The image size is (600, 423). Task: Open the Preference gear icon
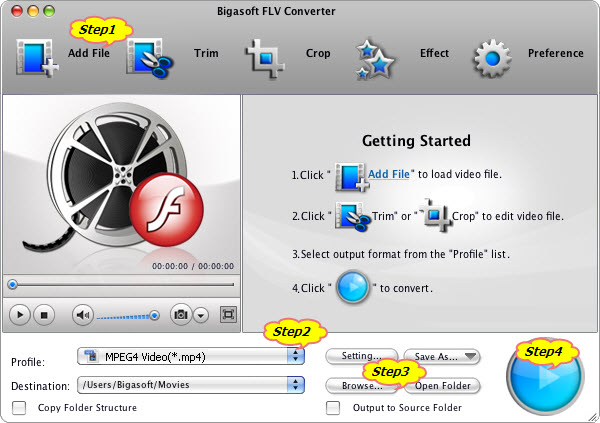pyautogui.click(x=492, y=58)
